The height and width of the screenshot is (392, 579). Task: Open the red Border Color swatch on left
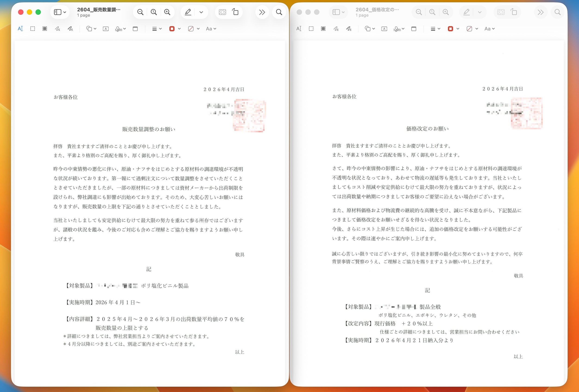(172, 29)
